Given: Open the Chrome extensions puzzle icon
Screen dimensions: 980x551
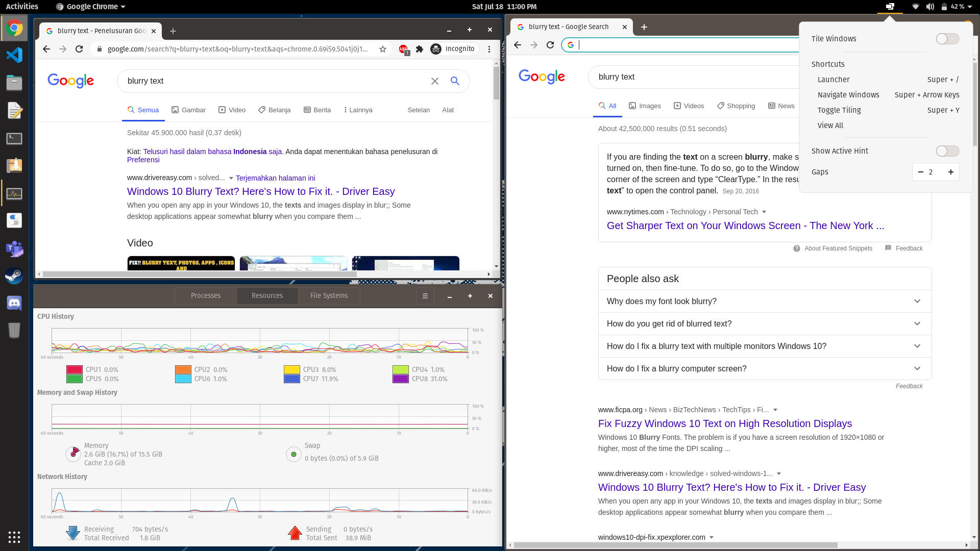Looking at the screenshot, I should pyautogui.click(x=420, y=49).
